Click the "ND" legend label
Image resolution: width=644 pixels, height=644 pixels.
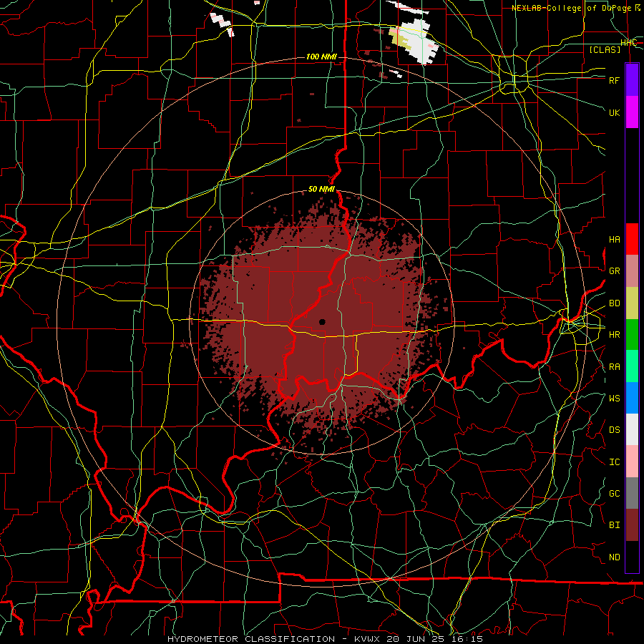click(x=614, y=557)
